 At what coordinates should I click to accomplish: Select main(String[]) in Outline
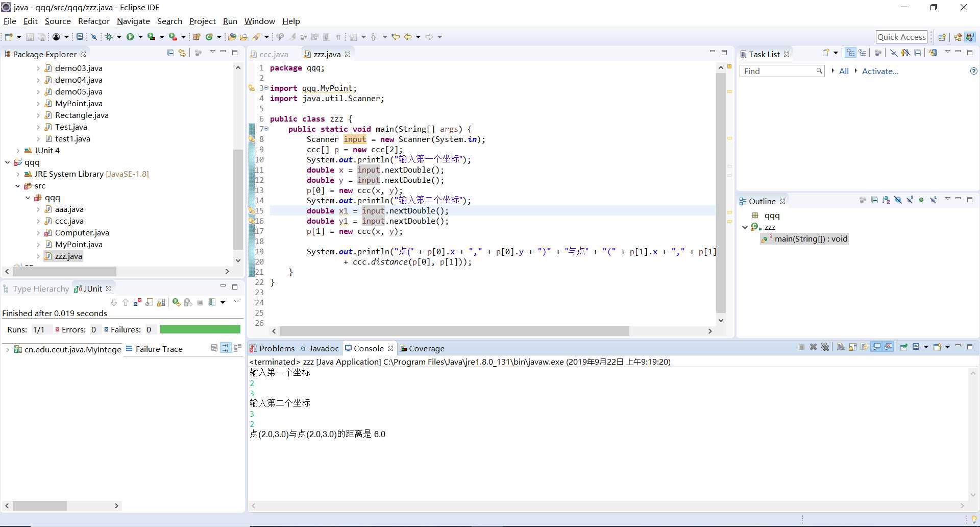pyautogui.click(x=804, y=239)
